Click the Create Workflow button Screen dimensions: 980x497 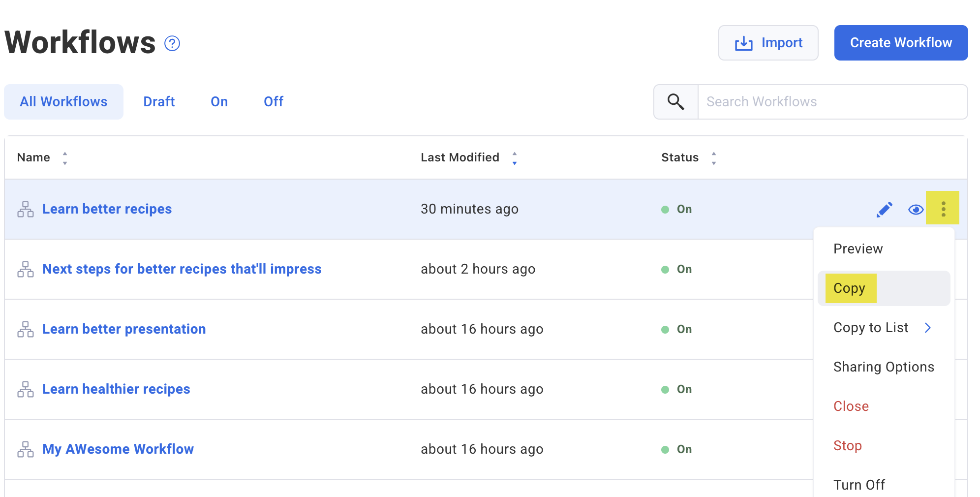coord(900,43)
